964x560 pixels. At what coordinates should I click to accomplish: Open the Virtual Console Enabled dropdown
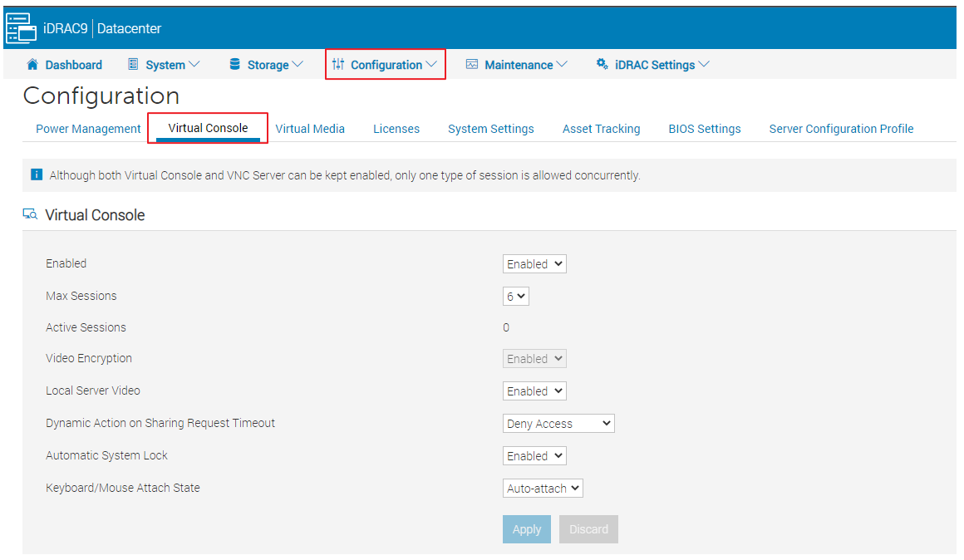pyautogui.click(x=534, y=263)
